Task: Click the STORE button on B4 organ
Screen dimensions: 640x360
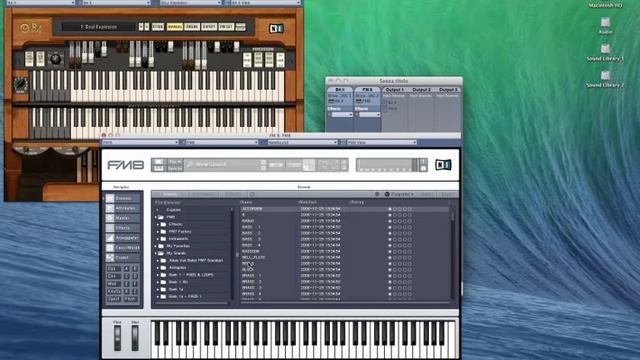Action: pos(158,27)
